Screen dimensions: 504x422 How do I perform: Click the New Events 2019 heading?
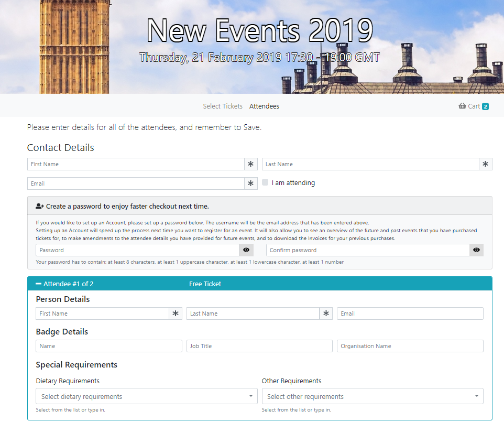(x=260, y=30)
